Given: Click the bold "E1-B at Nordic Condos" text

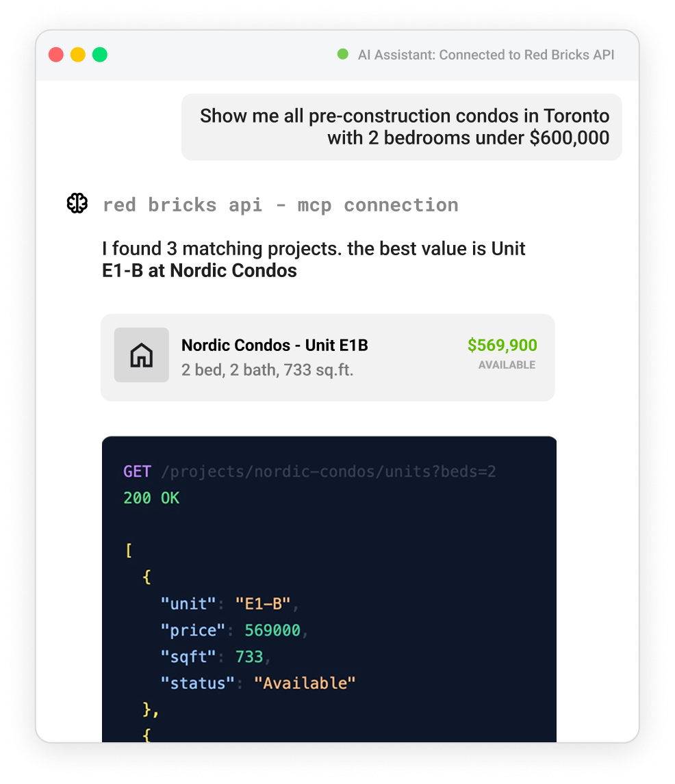Looking at the screenshot, I should [x=199, y=271].
